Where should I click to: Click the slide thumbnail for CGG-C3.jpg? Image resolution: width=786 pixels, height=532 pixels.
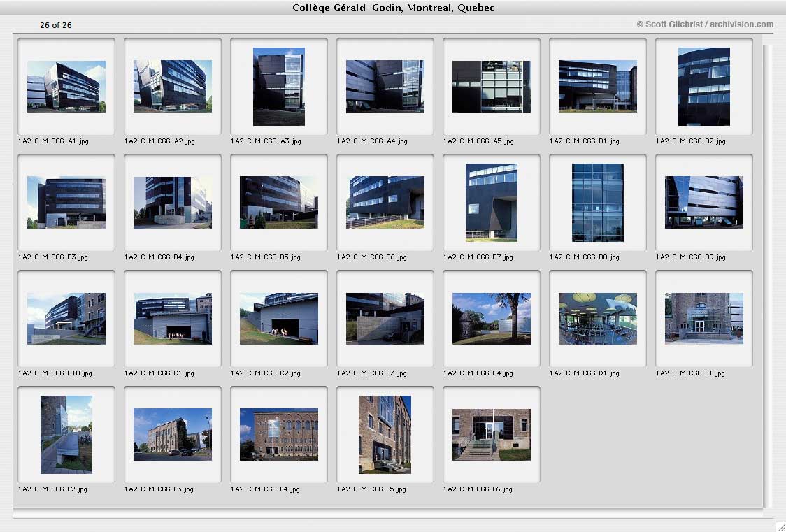click(x=385, y=319)
